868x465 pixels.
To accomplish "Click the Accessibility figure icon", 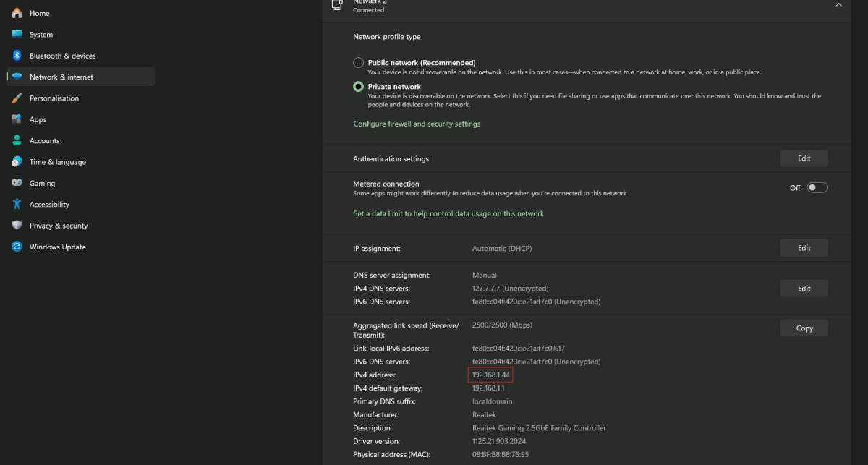I will coord(17,205).
